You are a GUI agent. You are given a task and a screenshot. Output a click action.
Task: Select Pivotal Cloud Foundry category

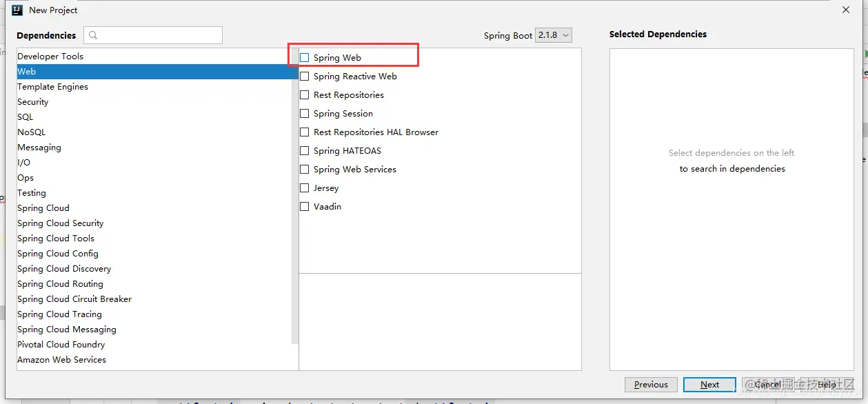(x=154, y=345)
